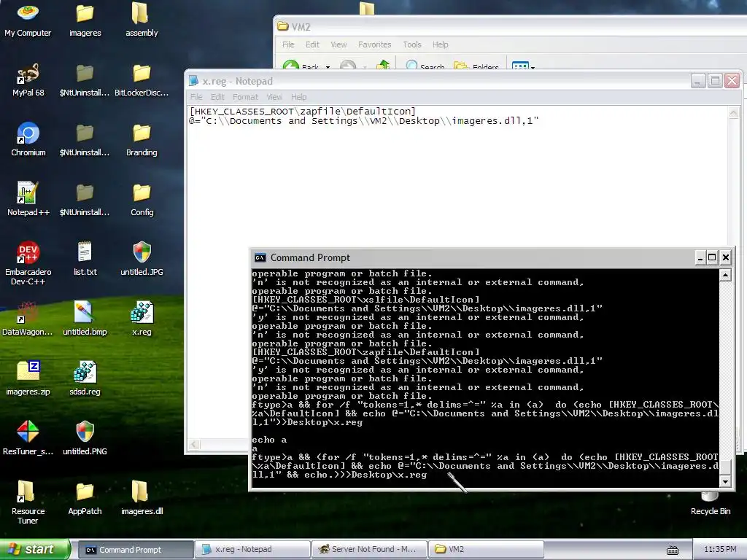Screen dimensions: 747x560
Task: Select the imageres folder on desktop
Action: click(85, 19)
